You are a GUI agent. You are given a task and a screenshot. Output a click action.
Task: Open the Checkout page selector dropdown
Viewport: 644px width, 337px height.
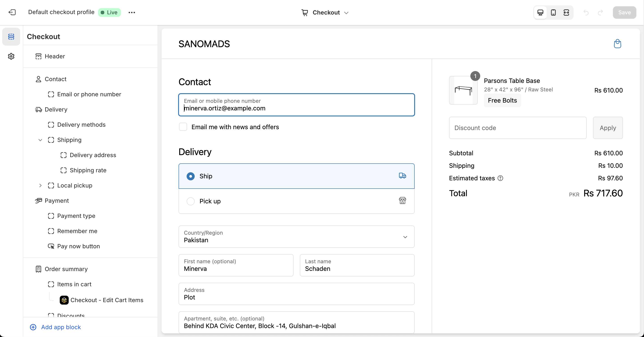[x=325, y=13]
